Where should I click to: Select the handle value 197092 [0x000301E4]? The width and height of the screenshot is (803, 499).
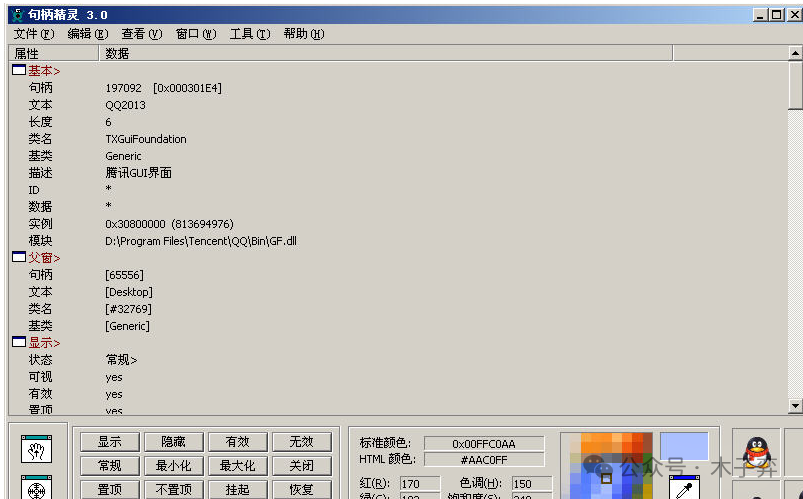[x=163, y=88]
